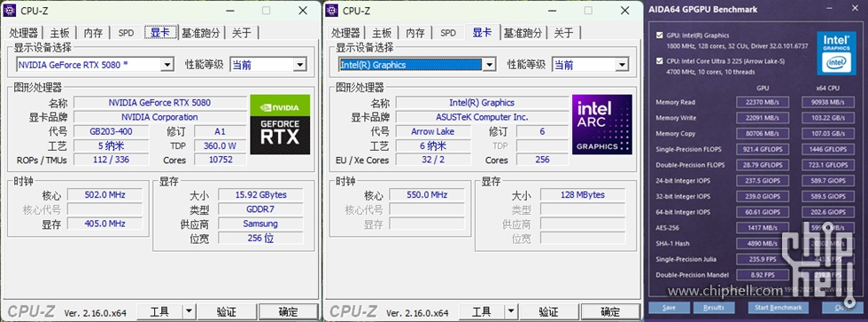Select 显卡 tab in the RTX 5080 window
Image resolution: width=868 pixels, height=322 pixels.
tap(160, 32)
